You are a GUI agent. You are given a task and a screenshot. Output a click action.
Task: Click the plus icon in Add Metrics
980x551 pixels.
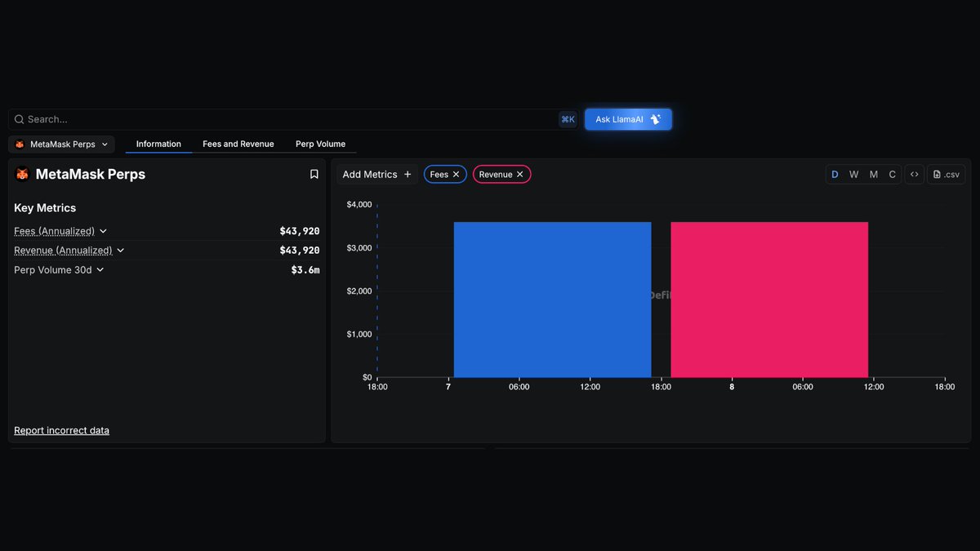408,175
